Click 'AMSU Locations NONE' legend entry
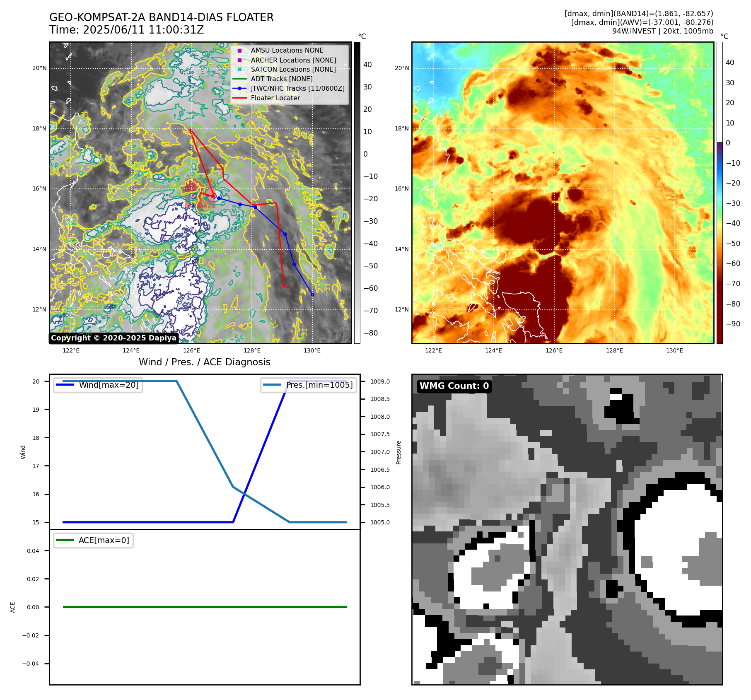Viewport: 751px width, 700px height. click(x=287, y=50)
